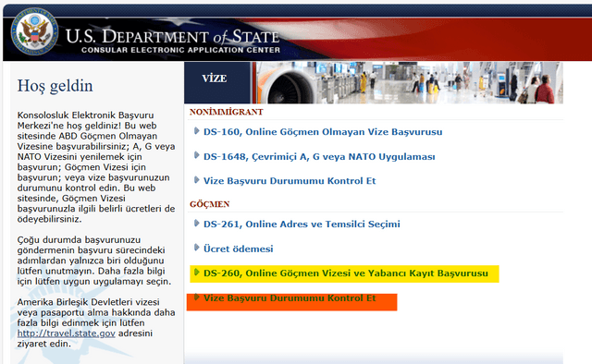Open DS-261 Online Adres ve Temsilci Seçimi

(x=302, y=224)
